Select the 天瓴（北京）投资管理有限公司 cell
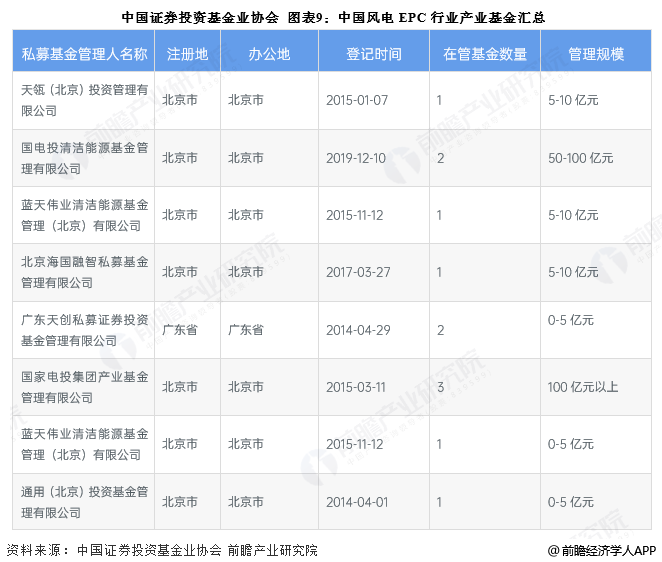 (x=84, y=100)
